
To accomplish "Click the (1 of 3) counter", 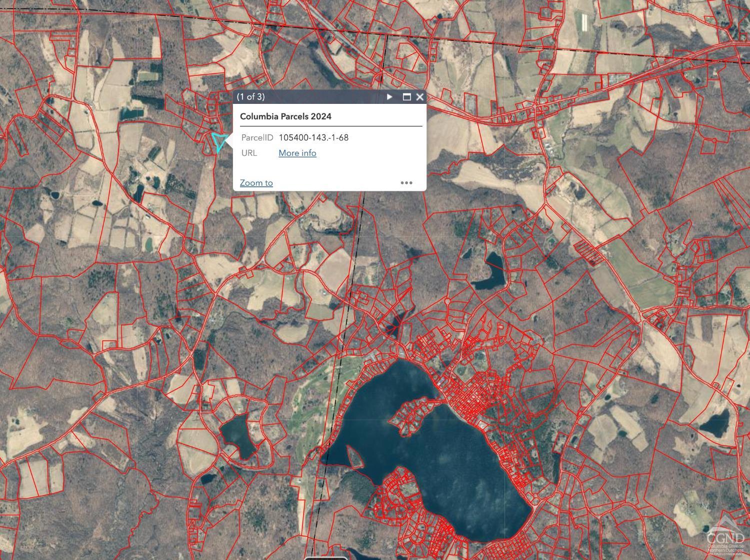I will click(251, 97).
